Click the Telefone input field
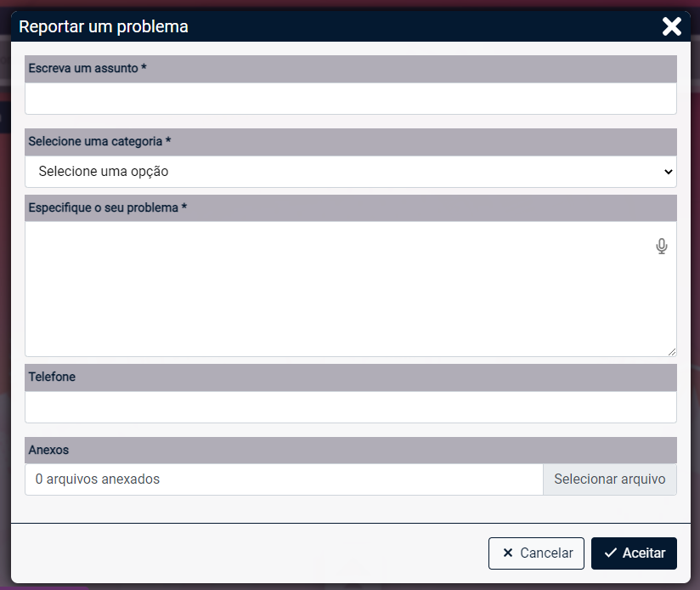This screenshot has height=590, width=700. [351, 407]
